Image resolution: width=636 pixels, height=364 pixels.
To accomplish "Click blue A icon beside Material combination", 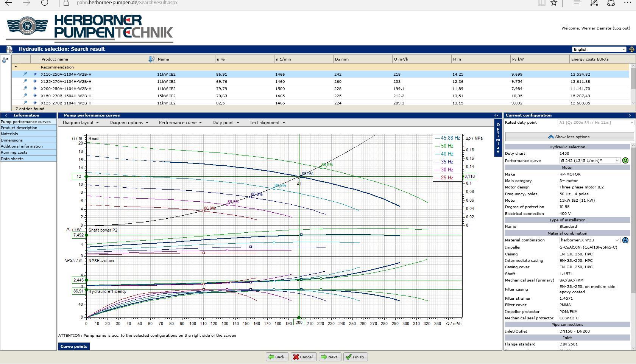I will click(625, 240).
